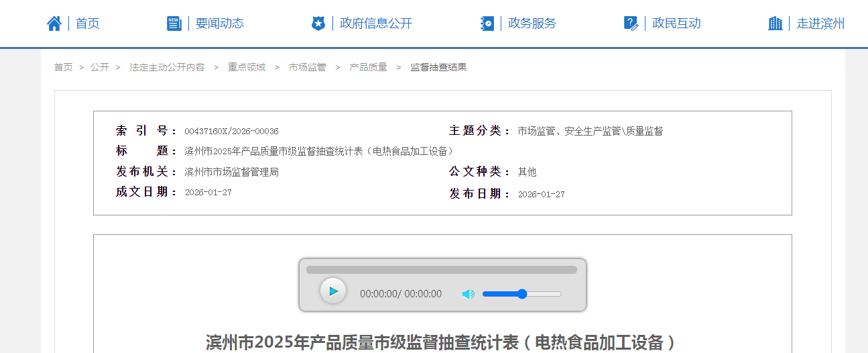Image resolution: width=868 pixels, height=353 pixels.
Task: Mute audio using the speaker icon
Action: pos(468,294)
